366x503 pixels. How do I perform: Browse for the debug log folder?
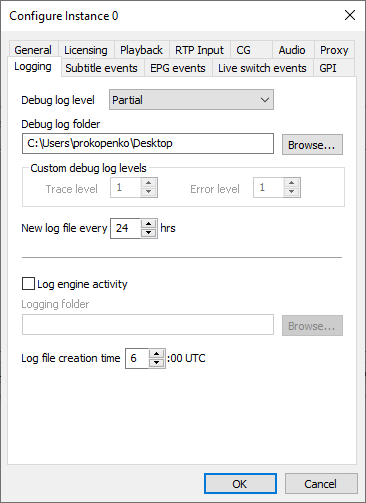tap(312, 145)
